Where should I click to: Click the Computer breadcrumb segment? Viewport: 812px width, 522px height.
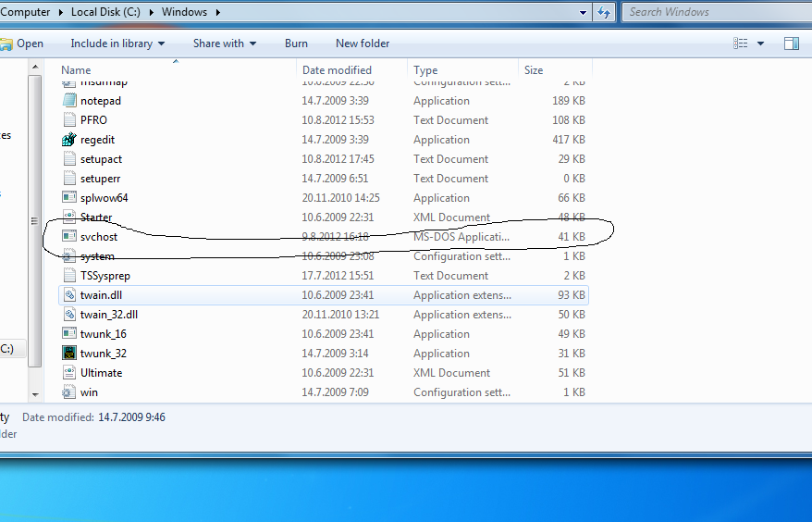pyautogui.click(x=25, y=12)
